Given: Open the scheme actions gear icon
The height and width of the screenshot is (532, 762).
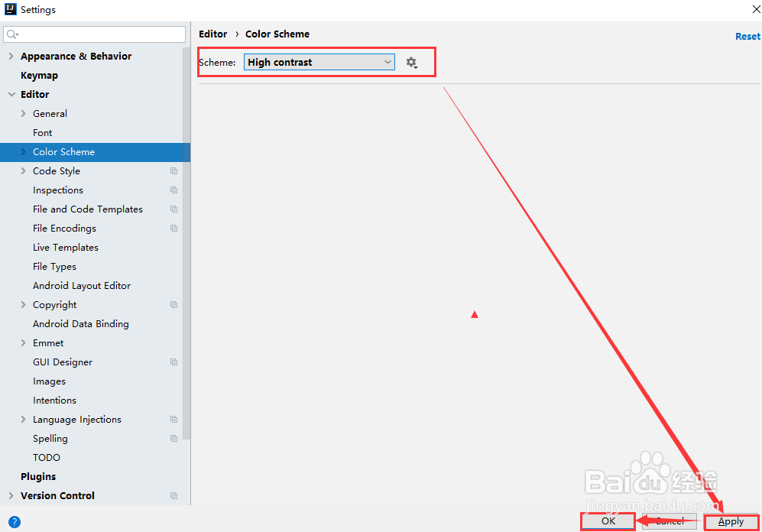Looking at the screenshot, I should (412, 63).
